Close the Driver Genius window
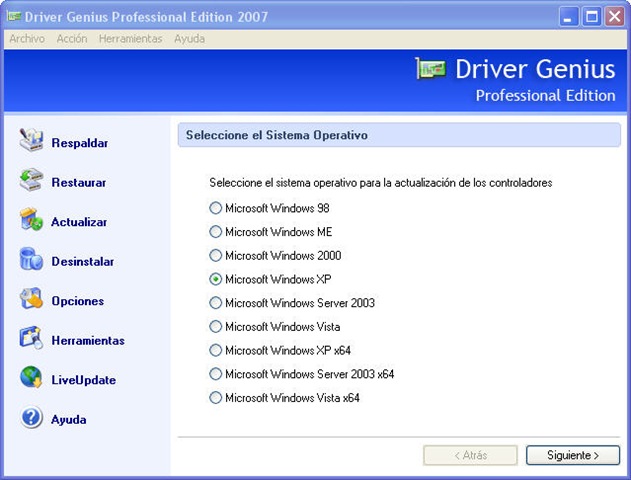 pyautogui.click(x=615, y=17)
